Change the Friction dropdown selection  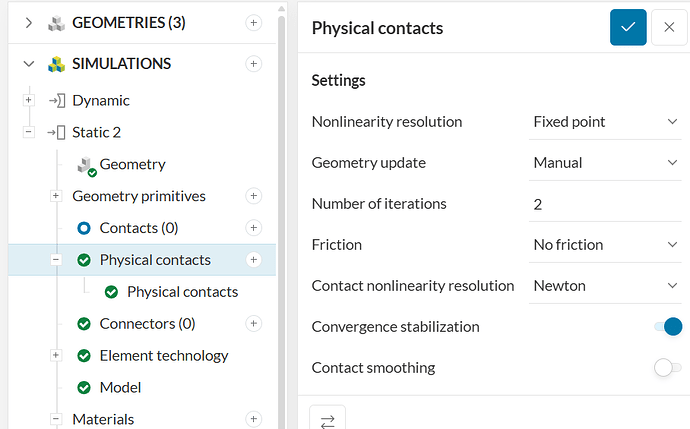(606, 245)
